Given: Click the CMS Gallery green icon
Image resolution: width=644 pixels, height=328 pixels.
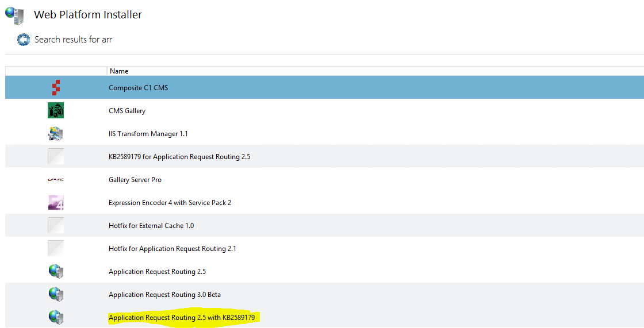Looking at the screenshot, I should click(56, 110).
